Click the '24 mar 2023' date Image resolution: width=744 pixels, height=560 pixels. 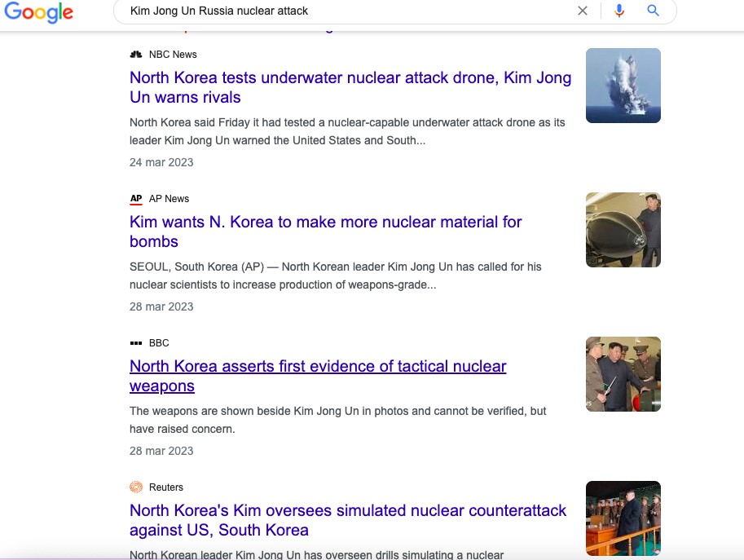point(161,162)
